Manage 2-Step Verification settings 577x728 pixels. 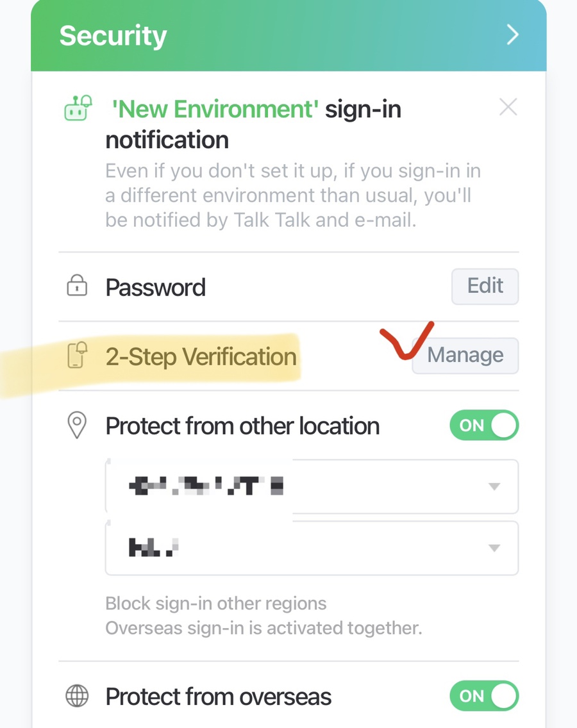[x=465, y=356]
